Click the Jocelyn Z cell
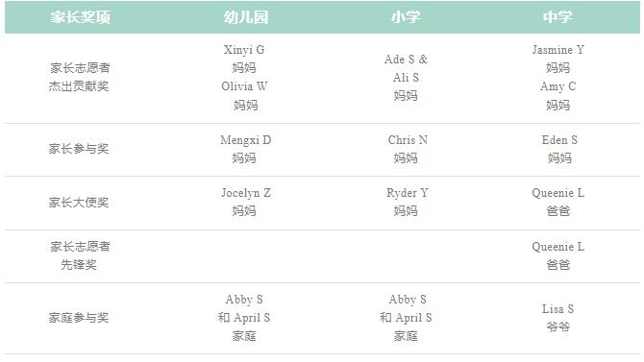 (x=246, y=202)
